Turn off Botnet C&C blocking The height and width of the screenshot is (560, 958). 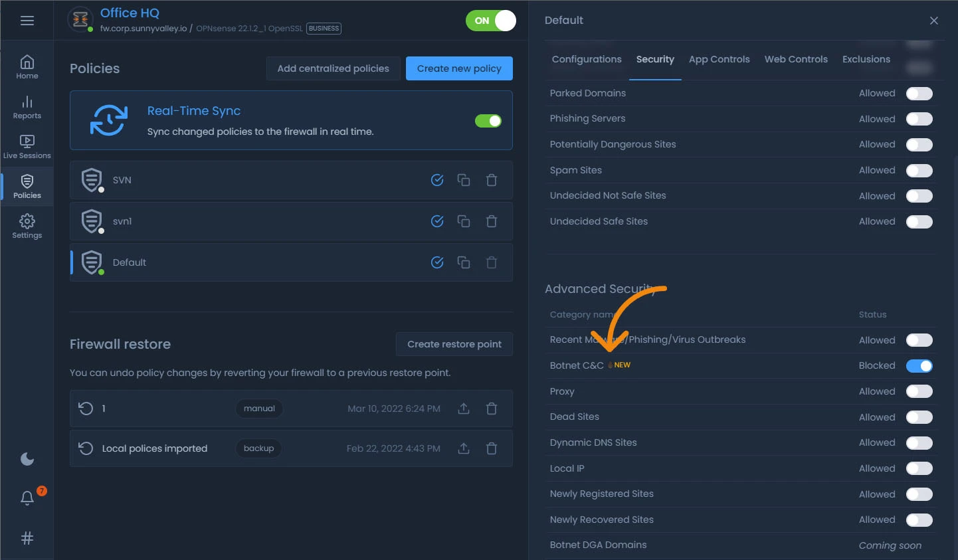(919, 365)
